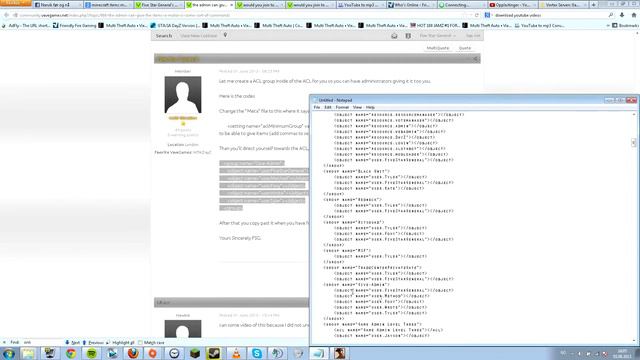
Task: Open VLC media player from the taskbar
Action: 236,353
